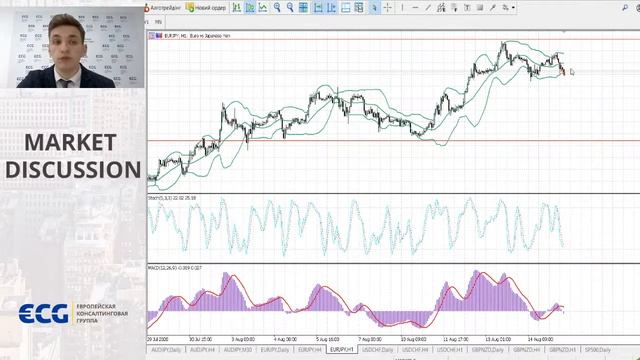The width and height of the screenshot is (640, 360).
Task: Open the GBPNZD,H1 chart tab
Action: (562, 350)
